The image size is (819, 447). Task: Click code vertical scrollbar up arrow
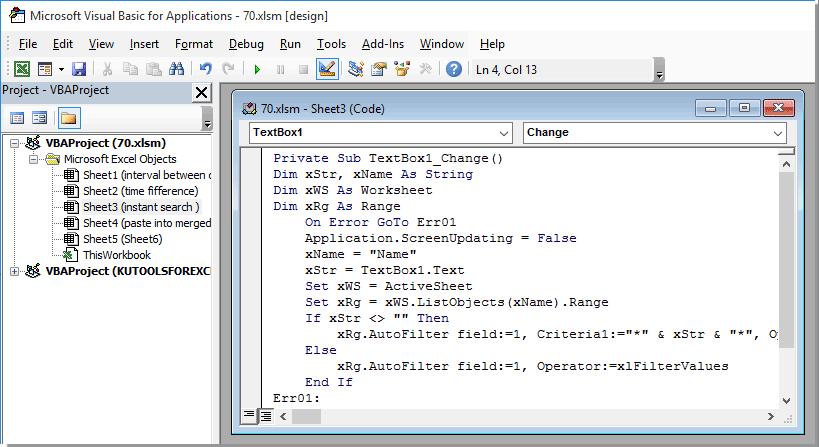pyautogui.click(x=786, y=164)
